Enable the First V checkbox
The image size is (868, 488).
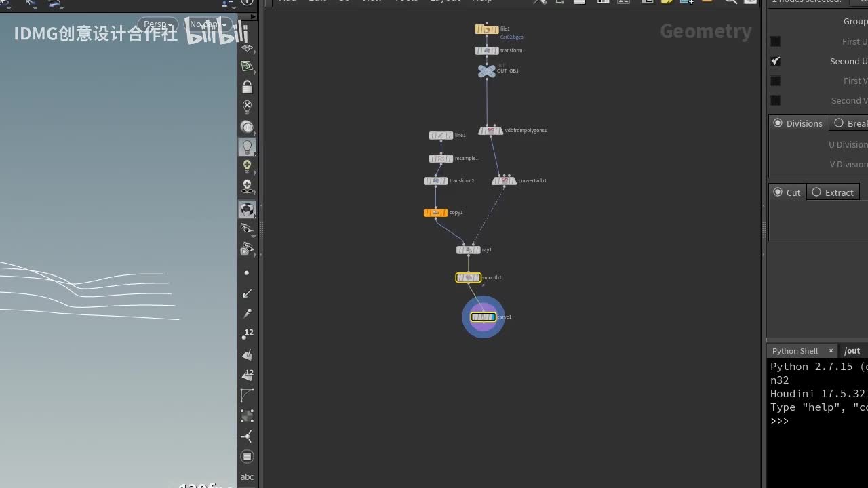[775, 81]
